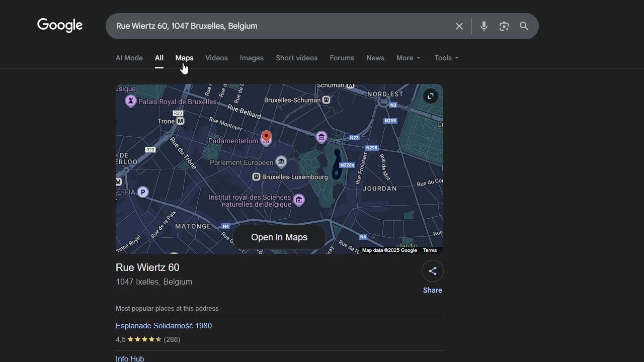Click the share icon button

click(433, 271)
